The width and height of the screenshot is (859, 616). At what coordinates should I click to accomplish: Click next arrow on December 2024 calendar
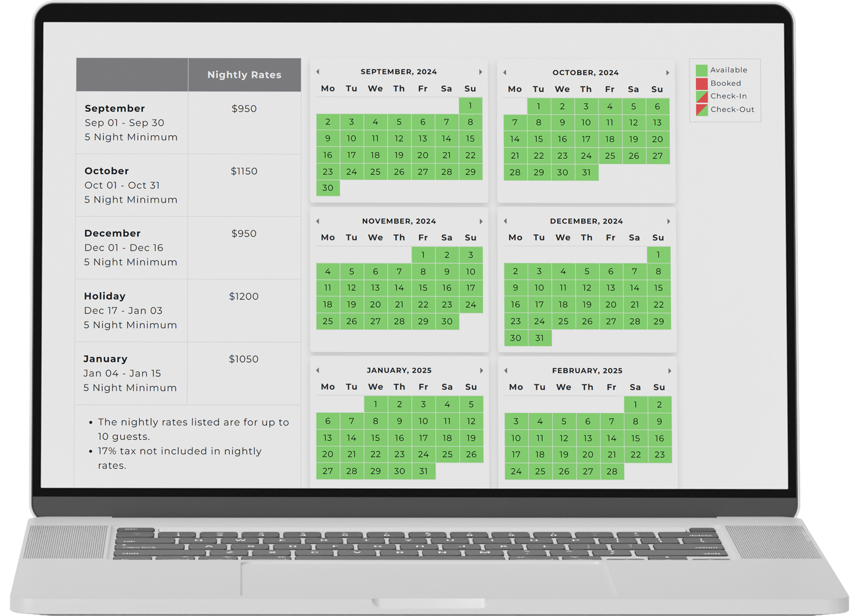(669, 221)
